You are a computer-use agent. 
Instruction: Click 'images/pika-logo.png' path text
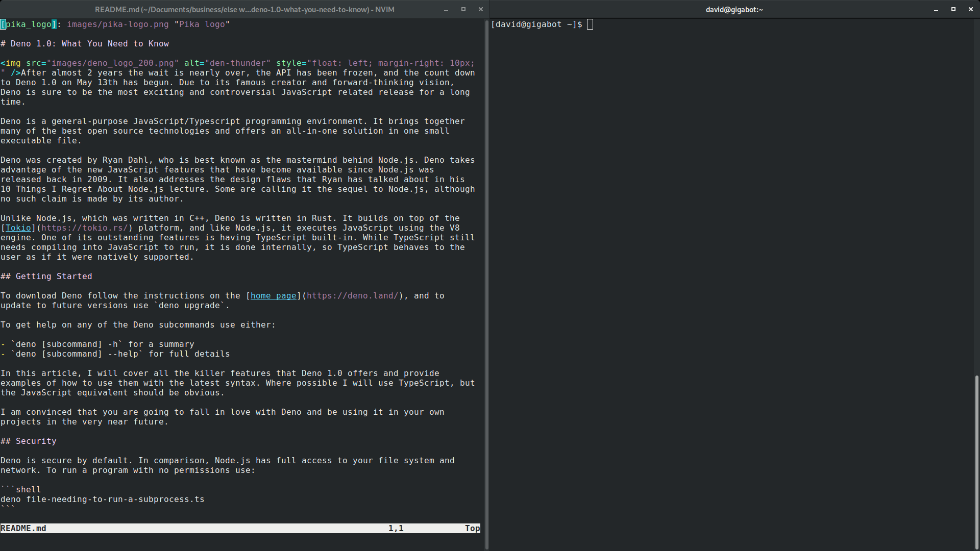tap(118, 24)
